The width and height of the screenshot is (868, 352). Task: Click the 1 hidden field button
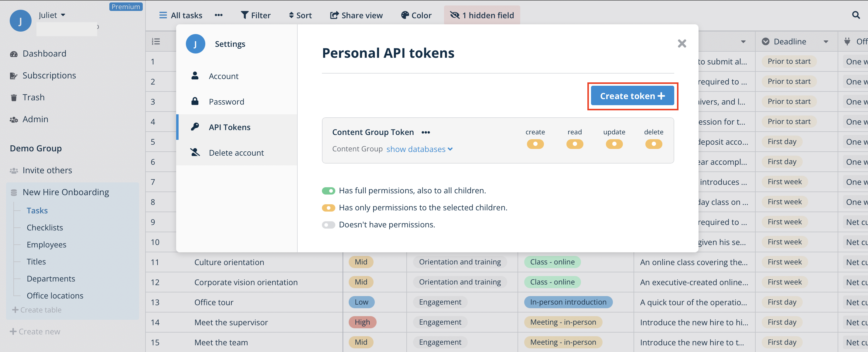[x=481, y=15]
